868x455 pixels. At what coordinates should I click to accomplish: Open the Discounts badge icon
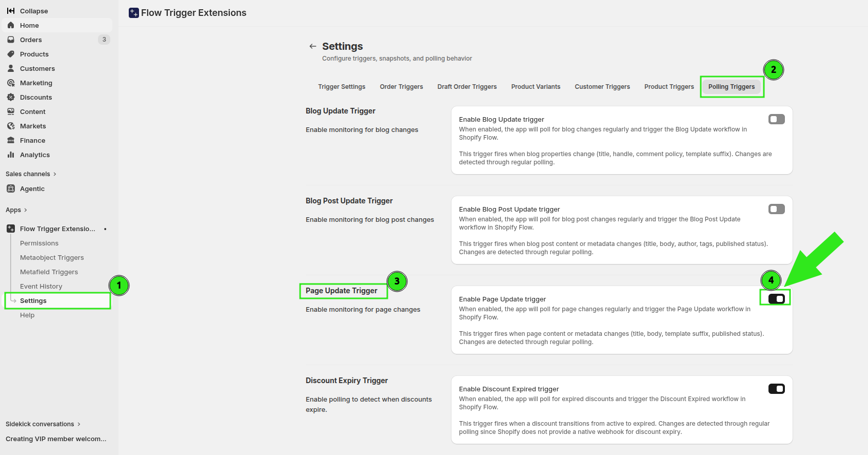pos(11,97)
